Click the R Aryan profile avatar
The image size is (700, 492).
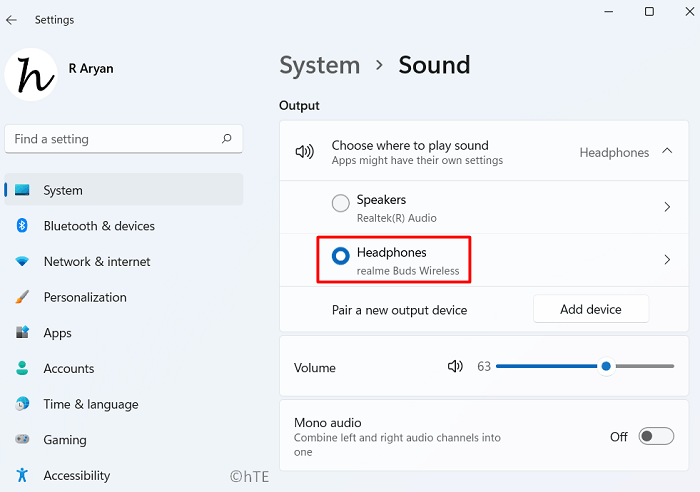click(31, 75)
